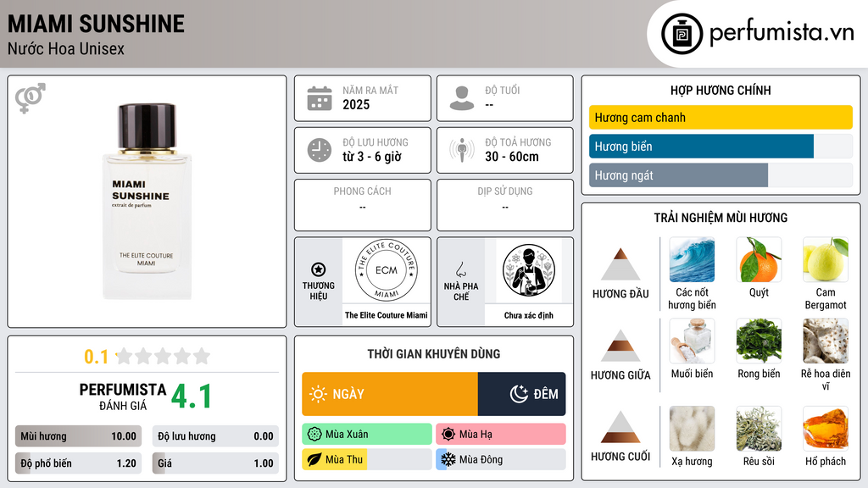Screen dimensions: 868x488
Task: Click the calendar icon beside Năm ra mắt
Action: (x=320, y=98)
